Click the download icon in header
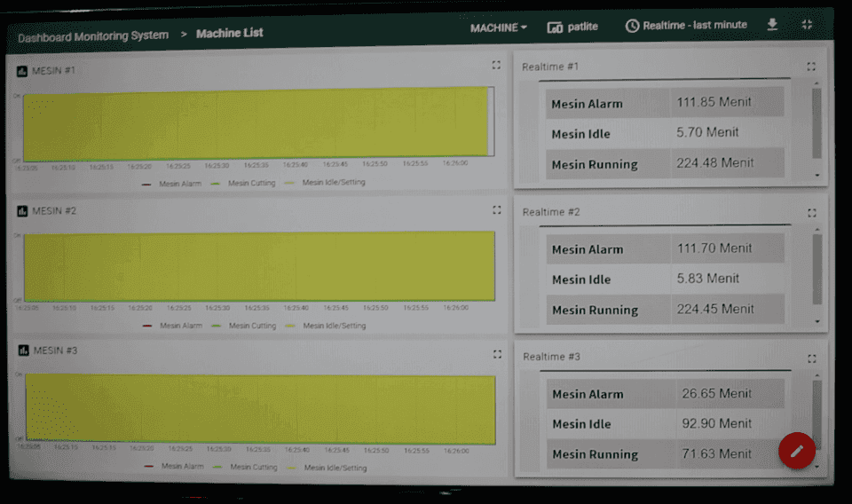 click(x=772, y=25)
